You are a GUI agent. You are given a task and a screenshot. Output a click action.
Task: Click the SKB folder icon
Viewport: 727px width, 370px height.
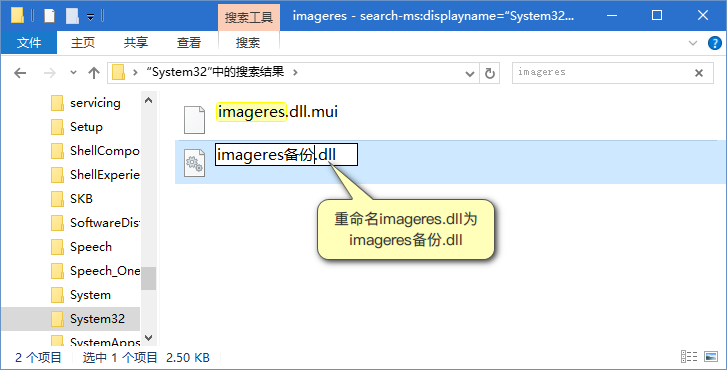[x=57, y=198]
